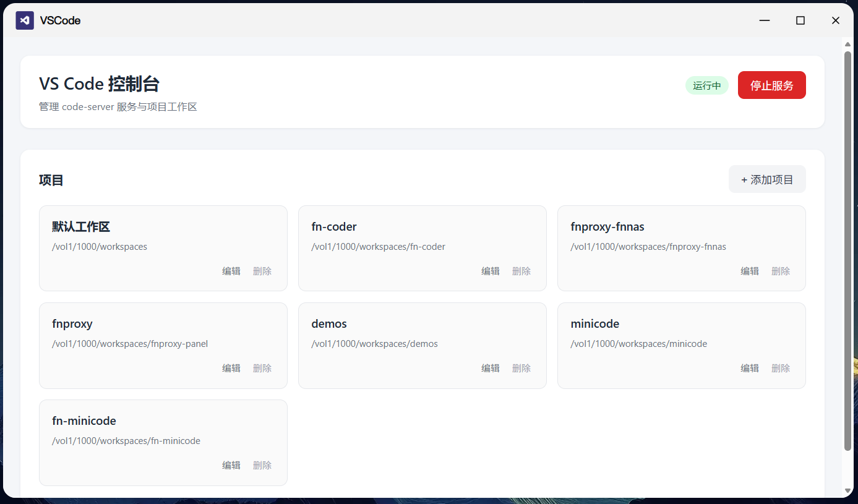Close the VSCode window

[x=836, y=20]
